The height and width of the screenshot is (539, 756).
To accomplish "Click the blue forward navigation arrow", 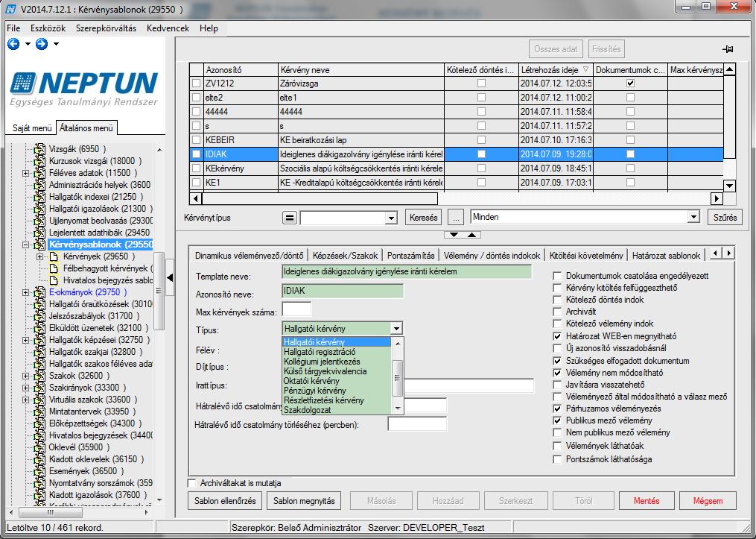I will point(42,45).
